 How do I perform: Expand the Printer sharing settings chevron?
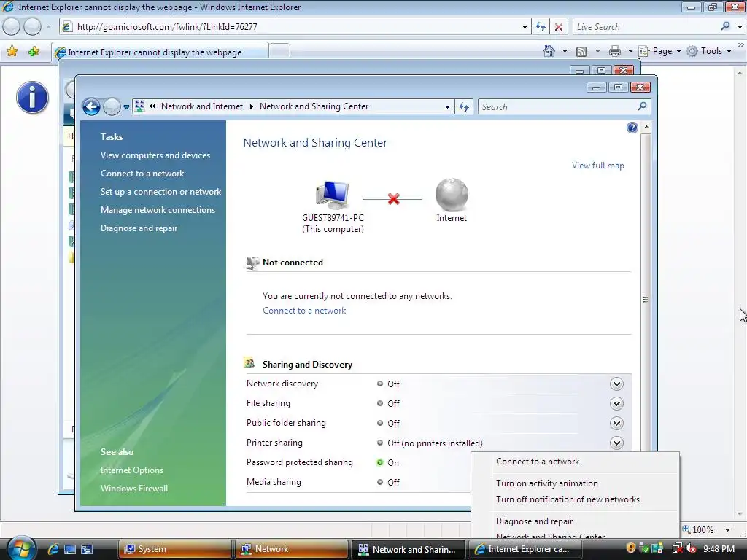coord(616,443)
